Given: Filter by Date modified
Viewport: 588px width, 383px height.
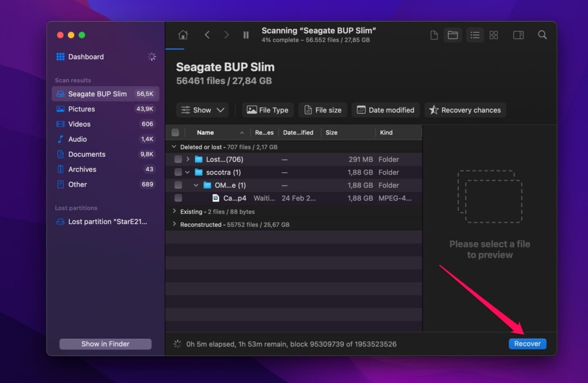Looking at the screenshot, I should pyautogui.click(x=385, y=110).
